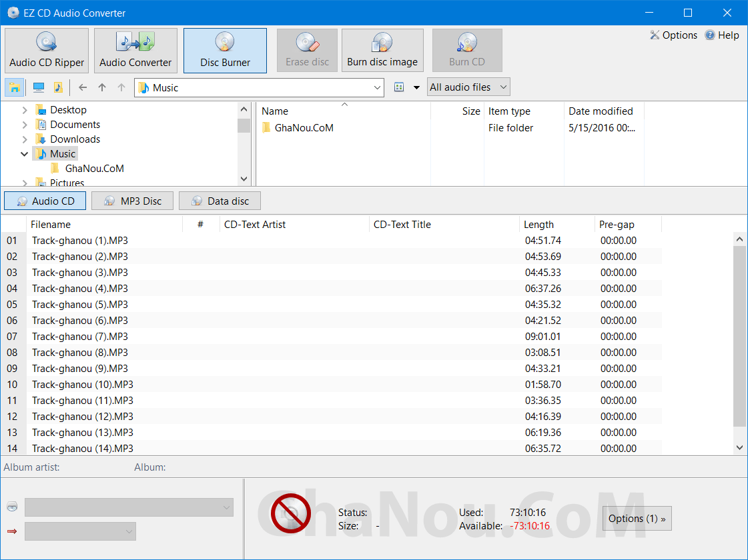
Task: Select GhaNou.CoM folder in file list
Action: 304,128
